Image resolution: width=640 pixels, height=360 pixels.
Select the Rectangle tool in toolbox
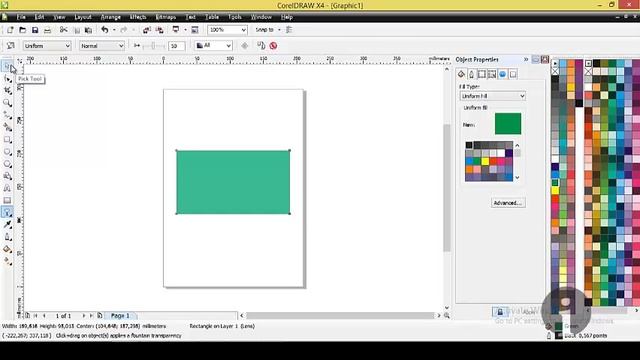[x=7, y=140]
